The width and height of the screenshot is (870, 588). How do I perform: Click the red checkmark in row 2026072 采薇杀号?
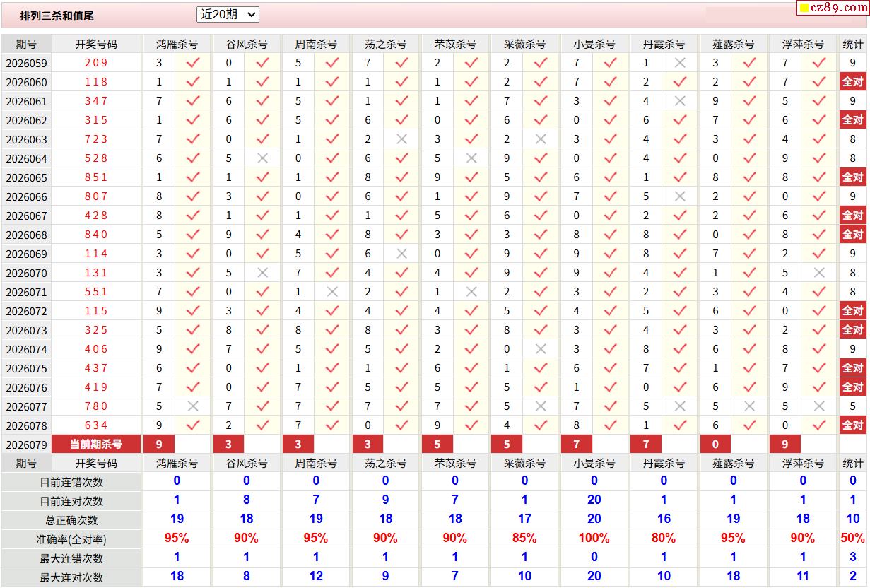541,311
